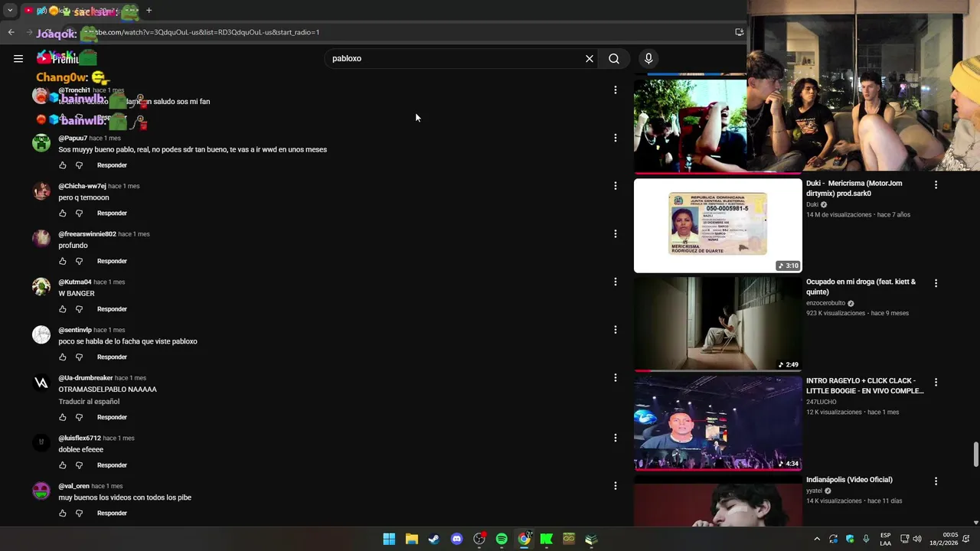Open enzocerobulto channel link

[825, 303]
